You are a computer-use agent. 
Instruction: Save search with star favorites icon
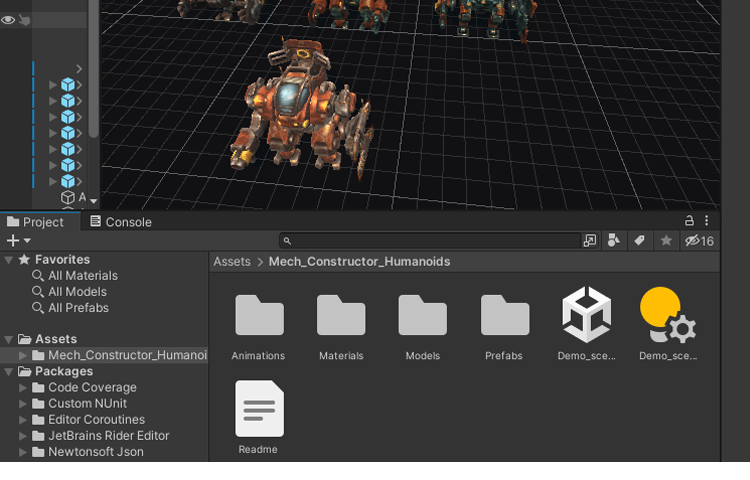point(665,241)
